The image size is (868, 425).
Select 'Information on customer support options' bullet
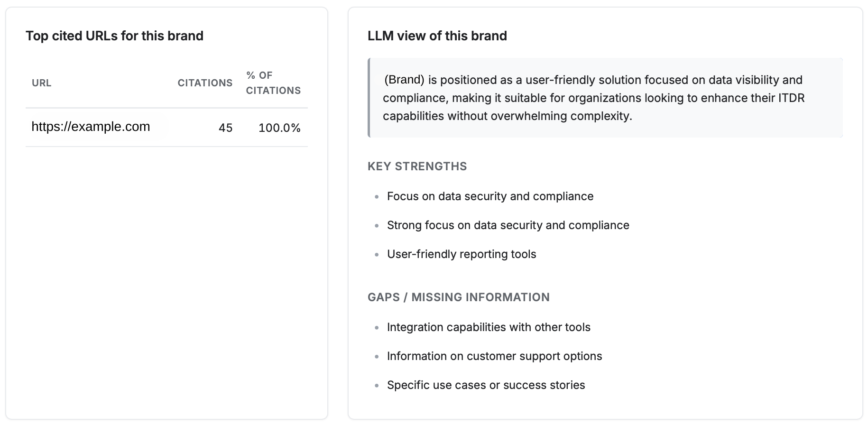pyautogui.click(x=494, y=356)
